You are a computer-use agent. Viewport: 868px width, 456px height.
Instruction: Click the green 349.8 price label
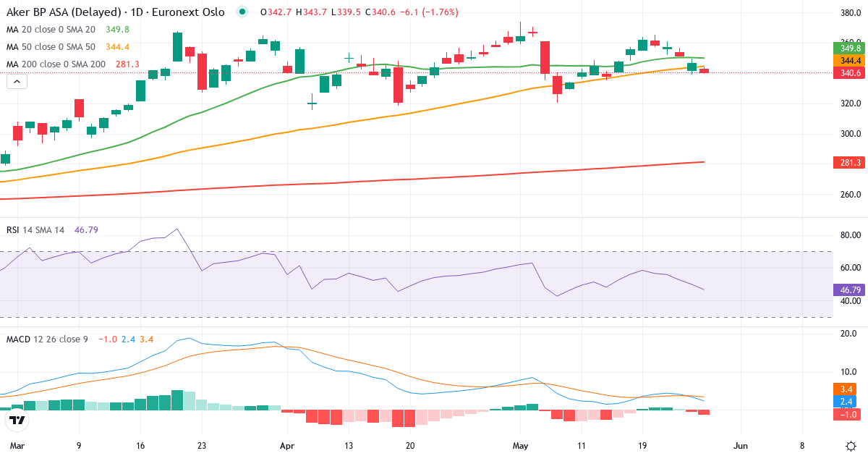(851, 48)
